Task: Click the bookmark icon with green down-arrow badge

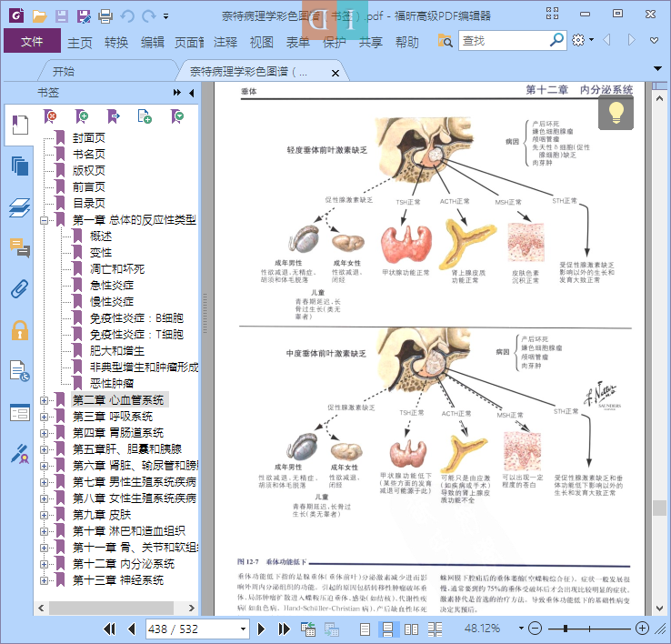Action: pos(176,116)
